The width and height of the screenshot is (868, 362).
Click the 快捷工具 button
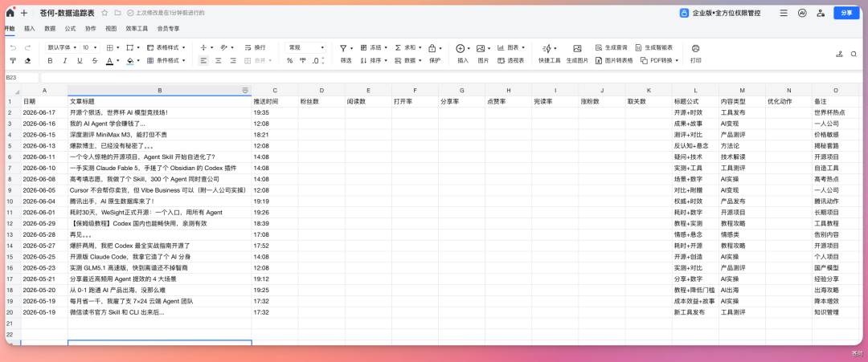tap(550, 54)
